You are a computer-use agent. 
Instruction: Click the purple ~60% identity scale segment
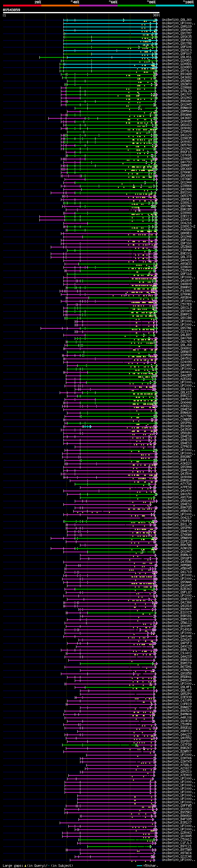(99, 6)
